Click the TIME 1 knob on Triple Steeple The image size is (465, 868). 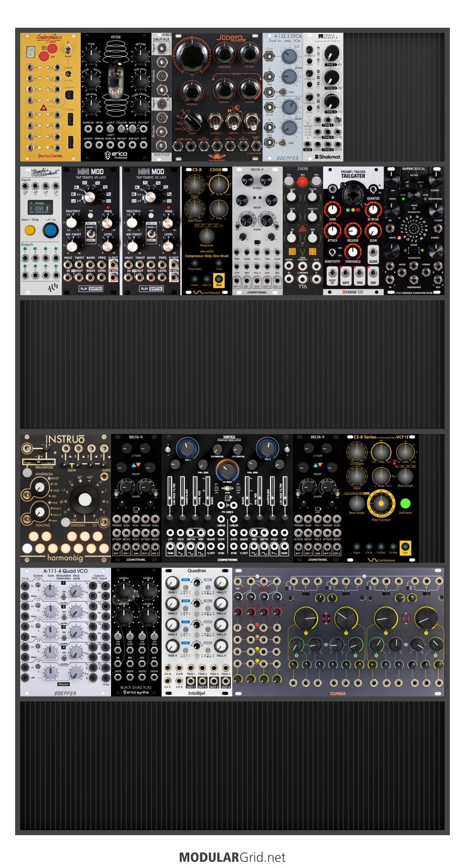(x=331, y=53)
